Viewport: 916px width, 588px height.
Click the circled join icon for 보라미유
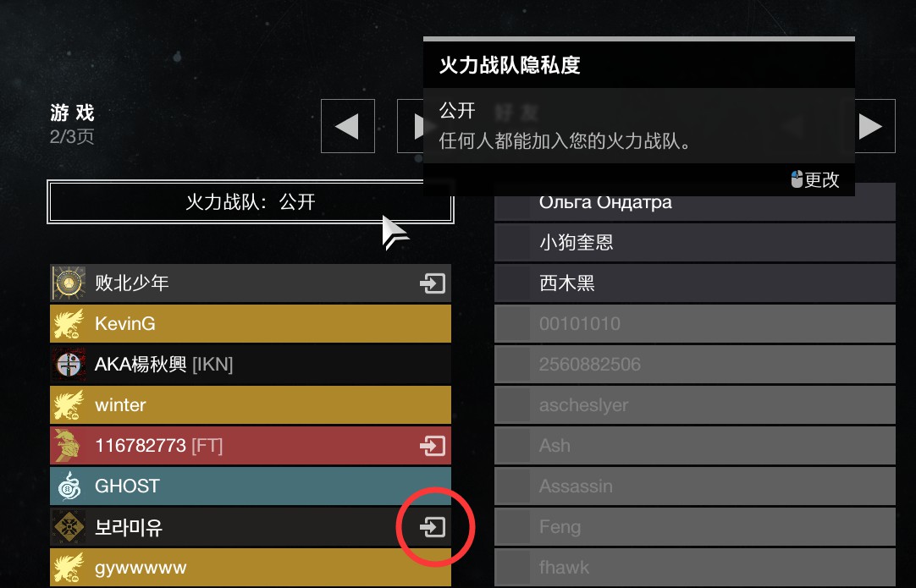point(433,527)
